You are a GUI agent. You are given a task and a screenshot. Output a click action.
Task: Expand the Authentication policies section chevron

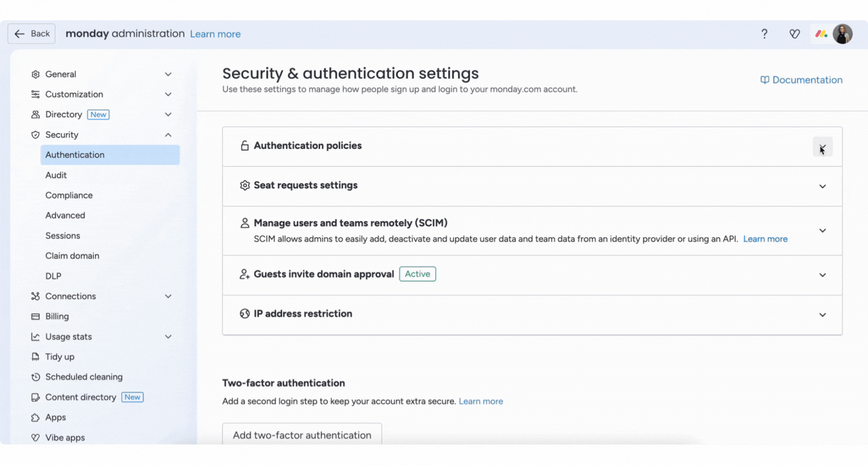pos(822,147)
